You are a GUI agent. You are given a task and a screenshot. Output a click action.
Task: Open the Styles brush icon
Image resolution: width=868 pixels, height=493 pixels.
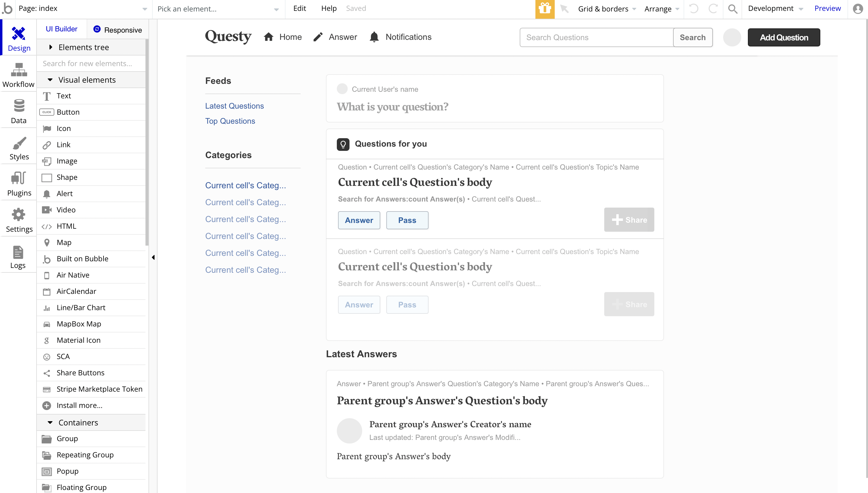coord(19,143)
